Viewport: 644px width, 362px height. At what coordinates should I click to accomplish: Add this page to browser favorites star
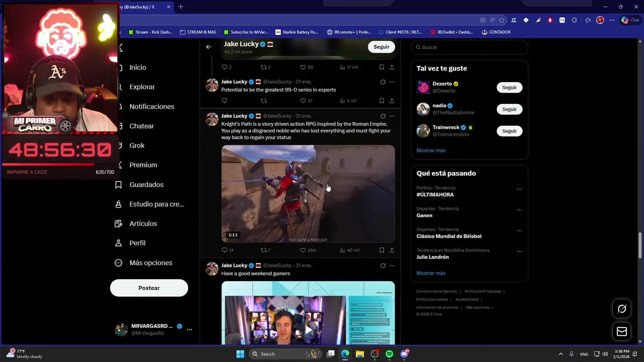[502, 20]
